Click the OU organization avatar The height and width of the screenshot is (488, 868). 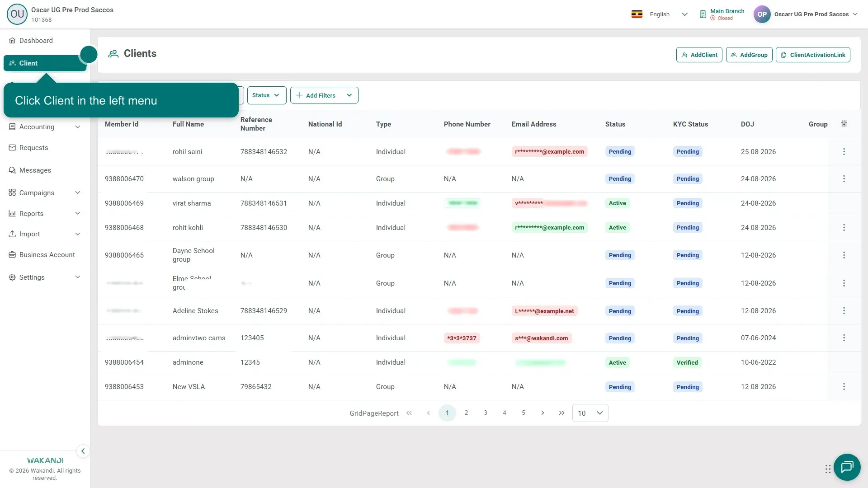point(17,14)
